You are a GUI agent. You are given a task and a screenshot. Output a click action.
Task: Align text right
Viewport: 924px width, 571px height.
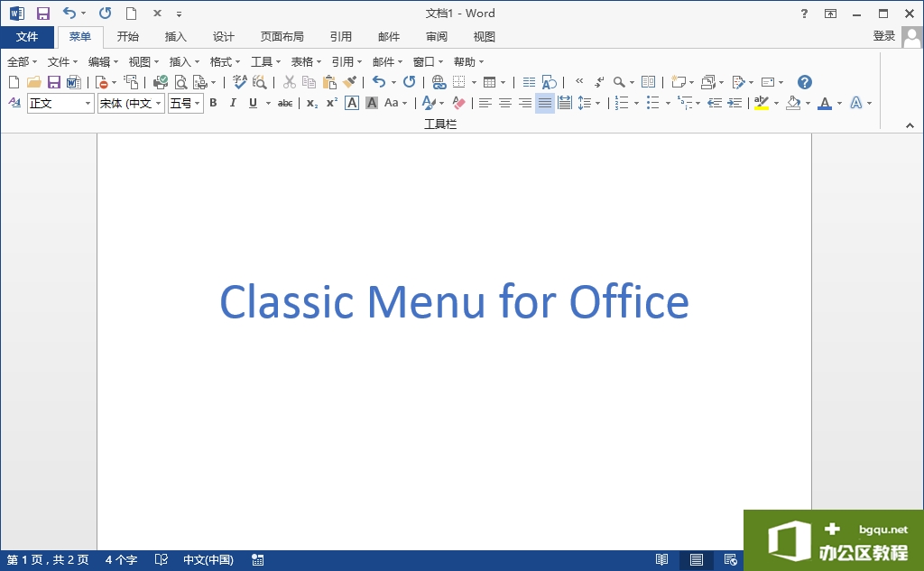[x=525, y=103]
